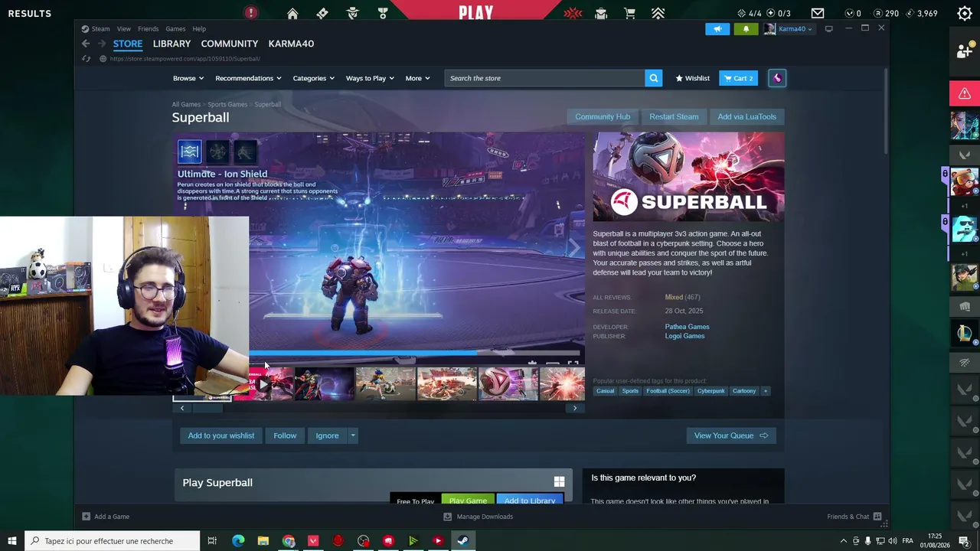Click the Steam store search magnifier button
This screenshot has width=980, height=551.
pos(653,78)
